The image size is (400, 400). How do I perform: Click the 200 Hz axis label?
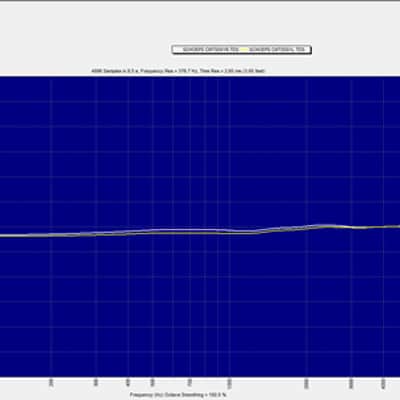click(51, 383)
